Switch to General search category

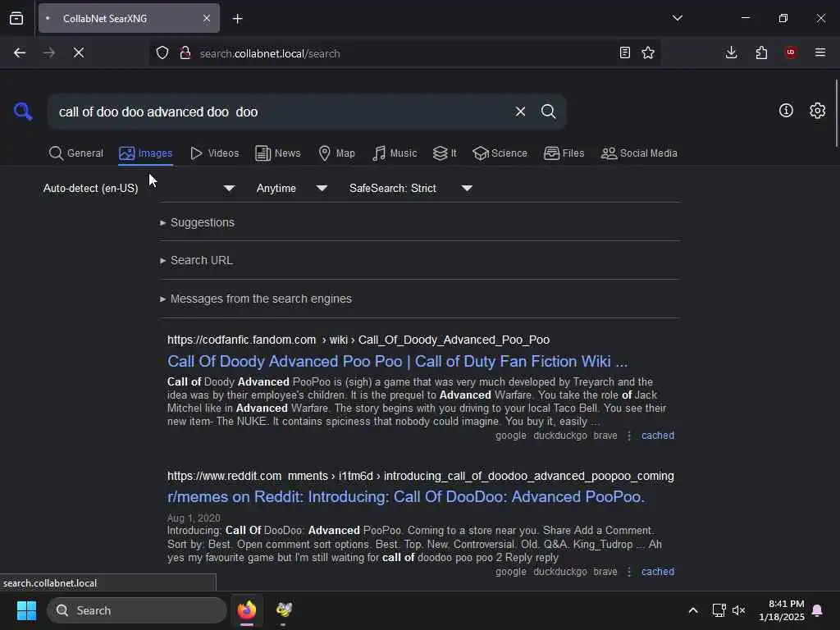tap(76, 153)
